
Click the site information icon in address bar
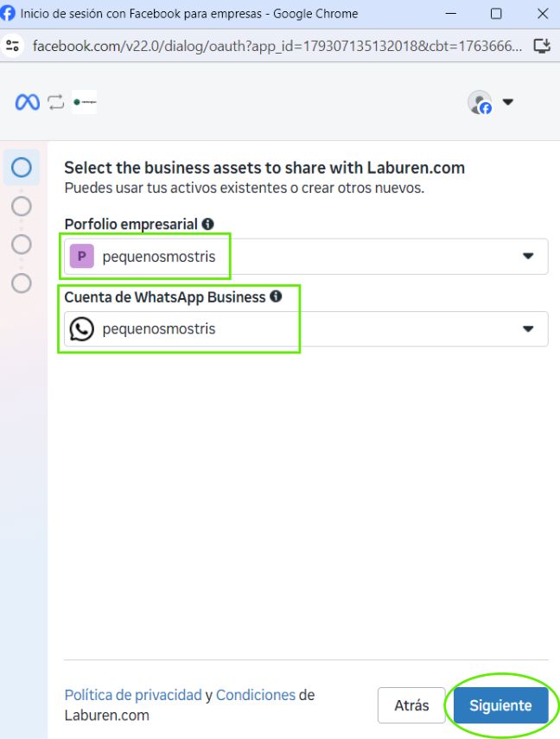click(x=12, y=45)
